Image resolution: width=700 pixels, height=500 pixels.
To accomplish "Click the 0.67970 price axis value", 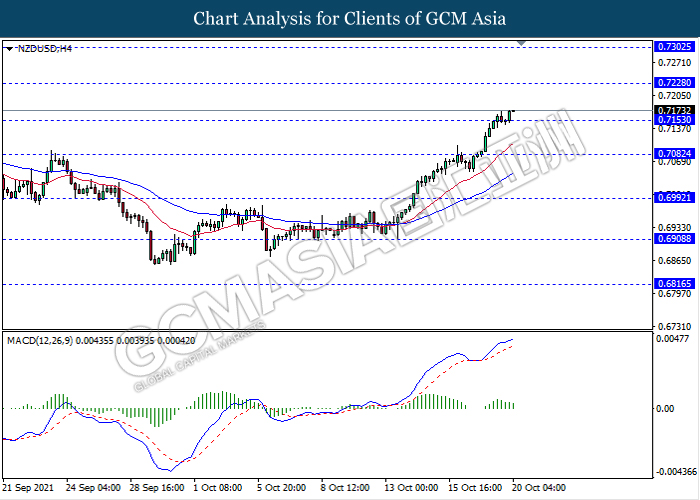I will tap(674, 293).
